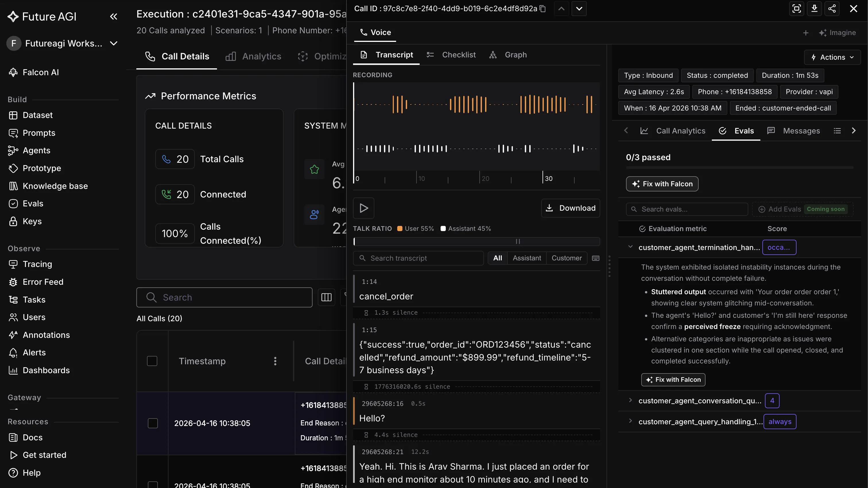
Task: Close the call detail panel
Action: click(854, 9)
